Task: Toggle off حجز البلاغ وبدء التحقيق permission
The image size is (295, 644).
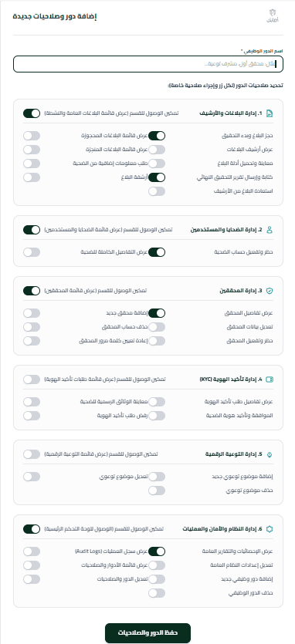Action: pyautogui.click(x=157, y=136)
